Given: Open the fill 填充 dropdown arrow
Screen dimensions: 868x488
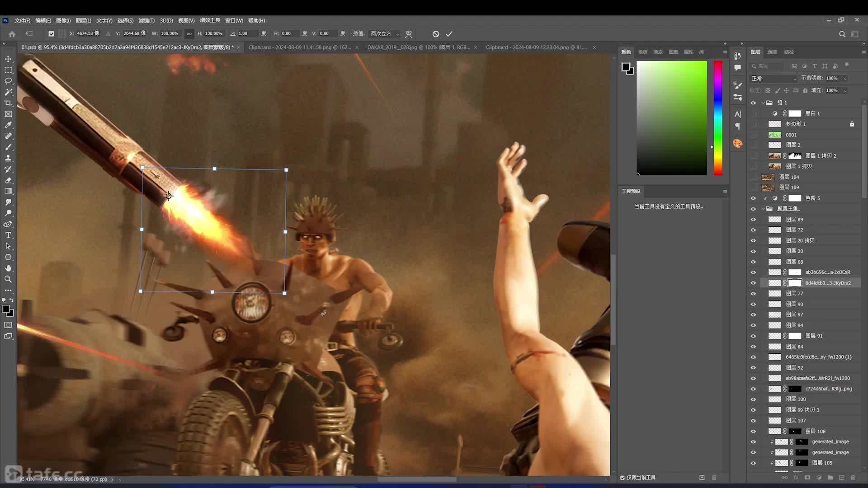Looking at the screenshot, I should 845,90.
